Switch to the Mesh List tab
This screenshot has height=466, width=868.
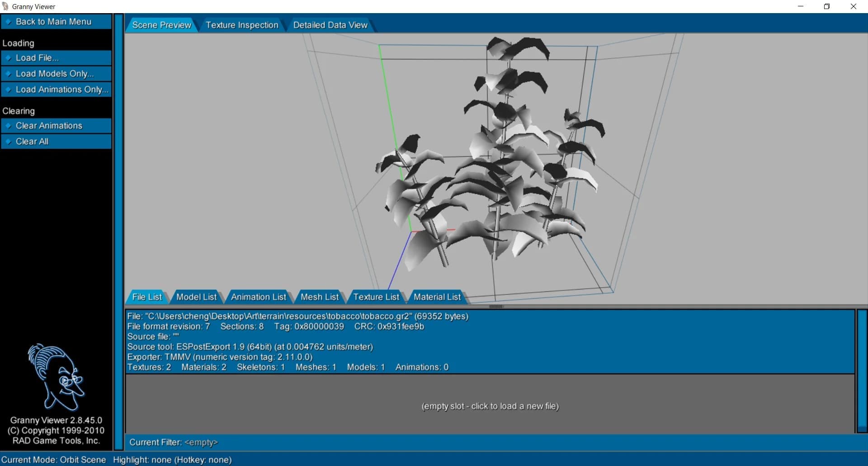tap(320, 297)
